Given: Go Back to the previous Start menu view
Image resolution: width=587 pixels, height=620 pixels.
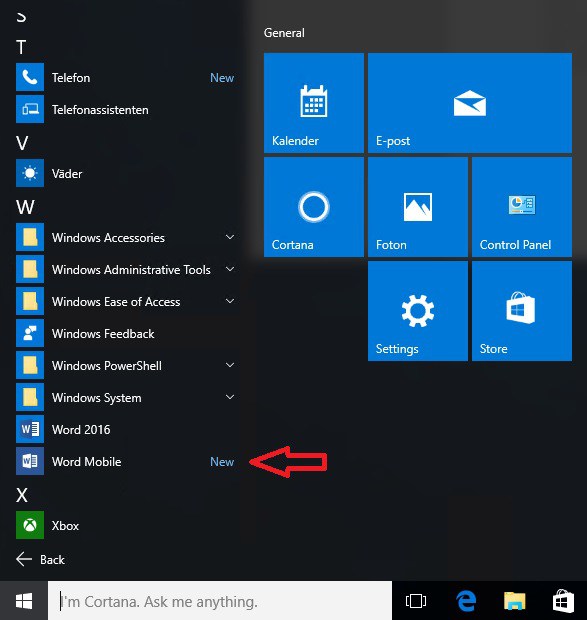Looking at the screenshot, I should coord(40,559).
